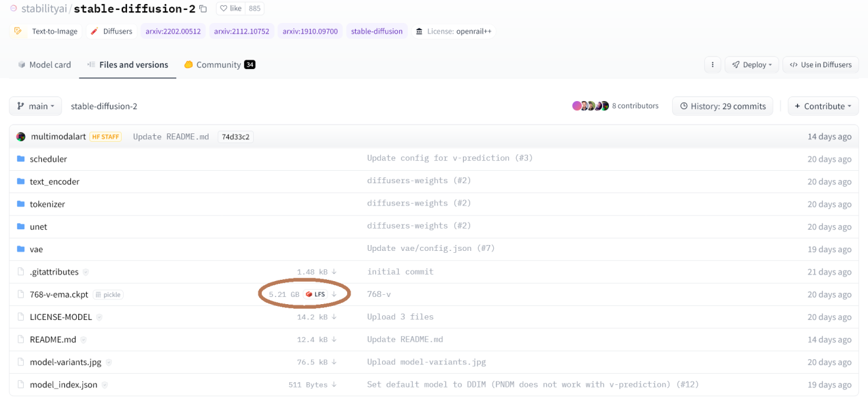Screen dimensions: 868x398
Task: Click Use in Diffusers button
Action: (820, 64)
